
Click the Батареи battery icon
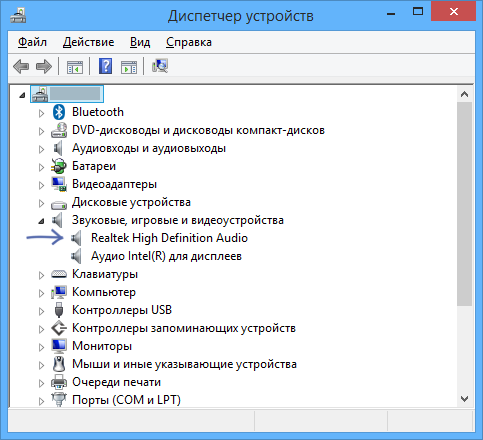coord(59,166)
